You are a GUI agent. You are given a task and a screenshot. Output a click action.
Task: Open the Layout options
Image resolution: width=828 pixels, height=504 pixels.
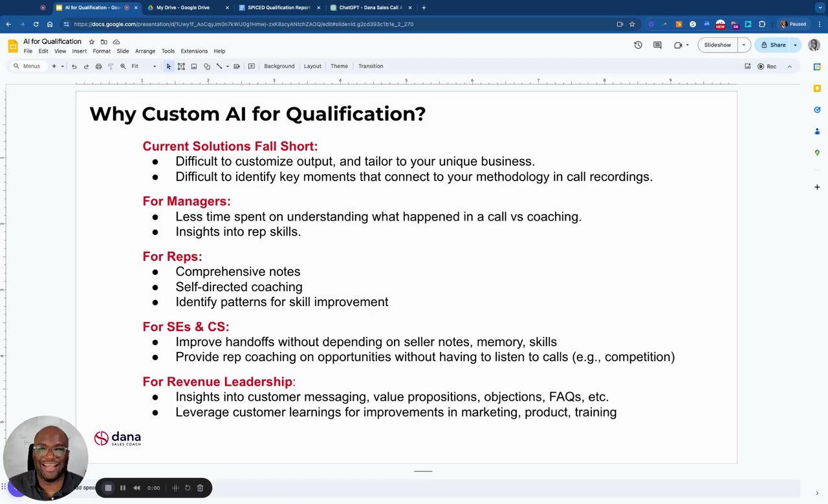(312, 66)
